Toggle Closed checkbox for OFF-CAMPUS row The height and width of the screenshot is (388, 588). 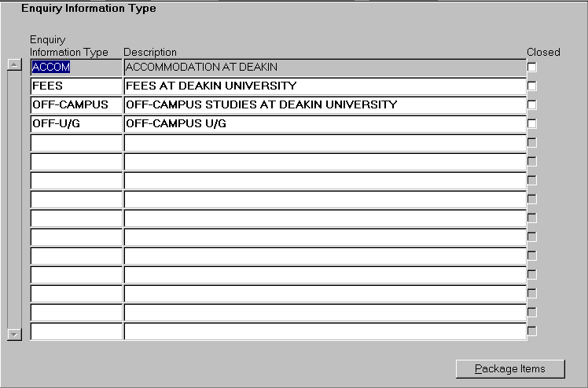click(x=532, y=105)
